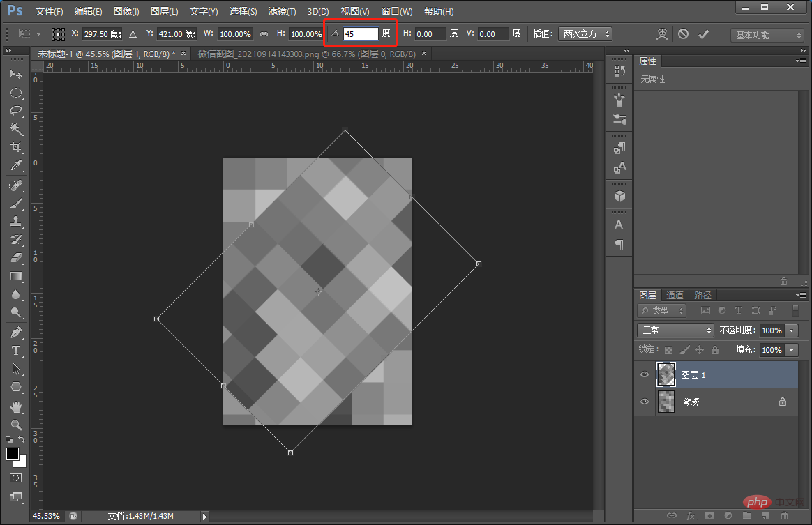Viewport: 812px width, 525px height.
Task: Select the Polygon shape tool
Action: [16, 387]
